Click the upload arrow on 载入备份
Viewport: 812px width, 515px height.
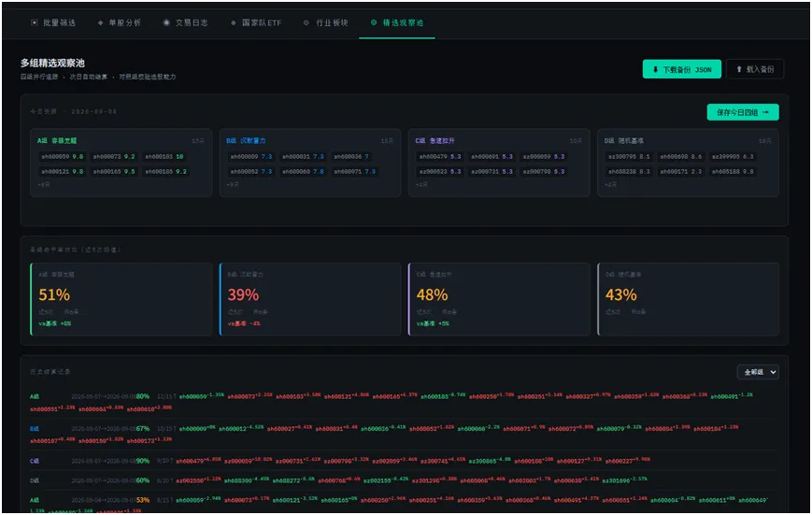[739, 69]
